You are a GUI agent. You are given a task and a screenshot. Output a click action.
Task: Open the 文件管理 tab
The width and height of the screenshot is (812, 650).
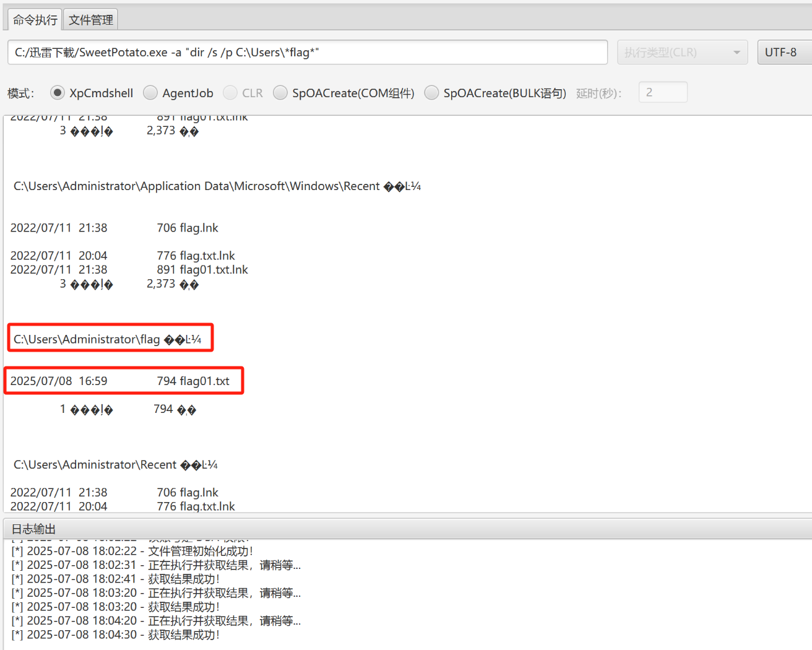pos(90,20)
